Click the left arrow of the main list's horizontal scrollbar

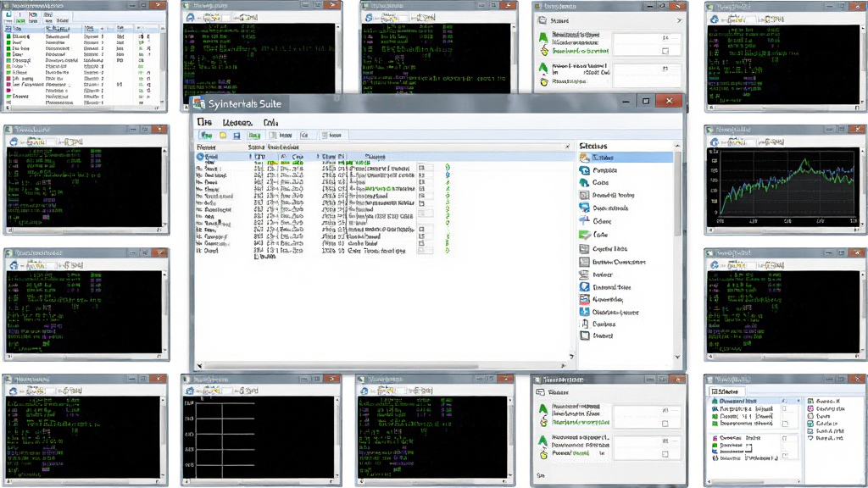click(200, 366)
